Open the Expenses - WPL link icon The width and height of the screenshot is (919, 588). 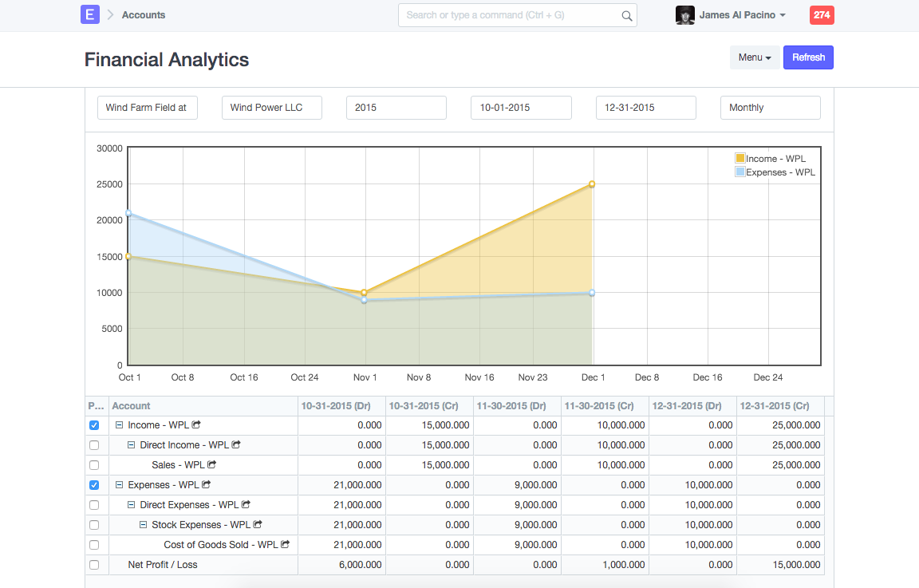pyautogui.click(x=207, y=484)
